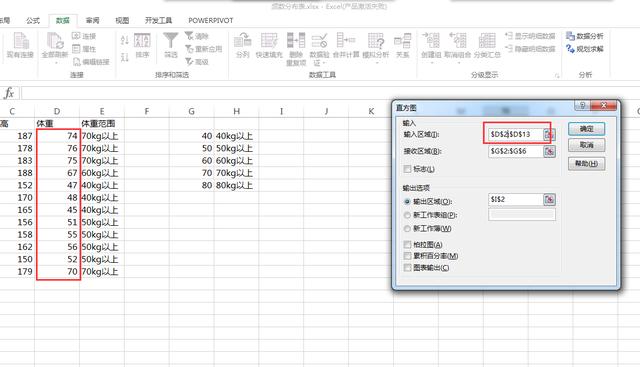640x367 pixels.
Task: Select Output Range (输出区域) radio button
Action: pyautogui.click(x=407, y=201)
